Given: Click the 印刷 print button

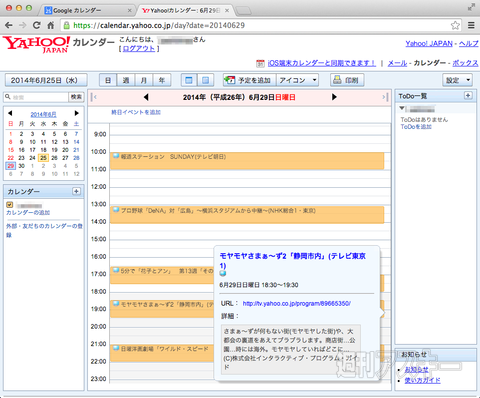Looking at the screenshot, I should tap(347, 80).
